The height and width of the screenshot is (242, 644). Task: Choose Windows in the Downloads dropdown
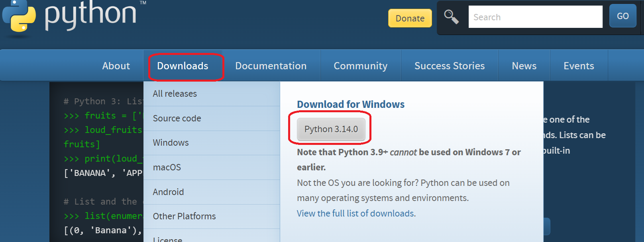171,143
